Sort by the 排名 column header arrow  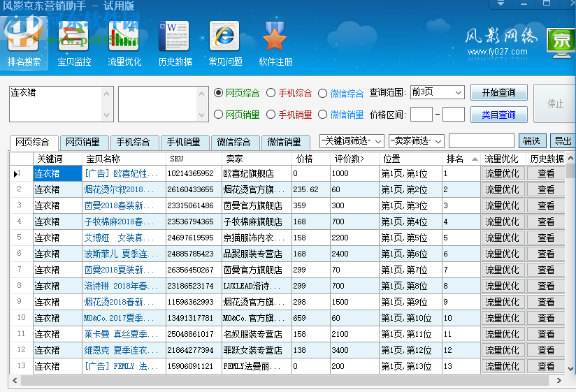point(475,159)
